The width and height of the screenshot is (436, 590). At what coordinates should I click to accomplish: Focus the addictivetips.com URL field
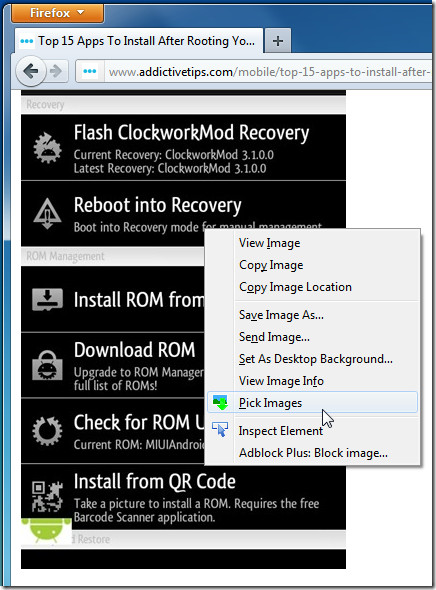pyautogui.click(x=269, y=71)
